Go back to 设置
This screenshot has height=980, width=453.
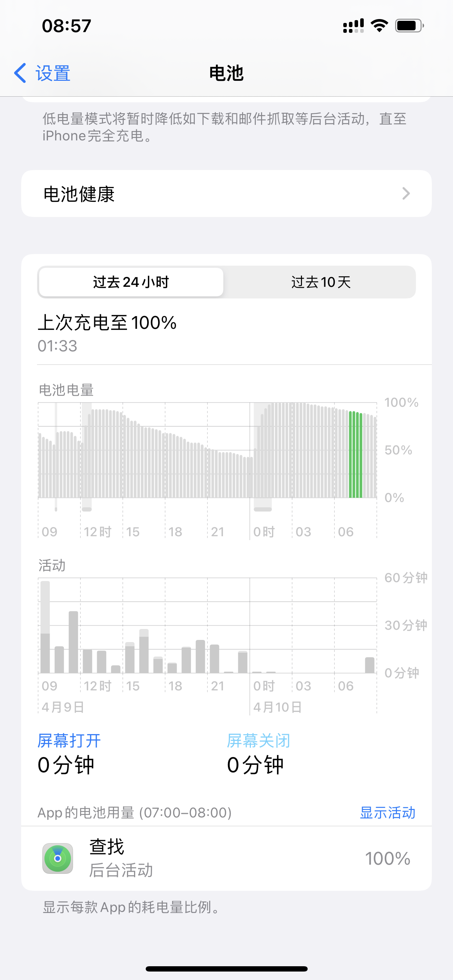coord(53,73)
